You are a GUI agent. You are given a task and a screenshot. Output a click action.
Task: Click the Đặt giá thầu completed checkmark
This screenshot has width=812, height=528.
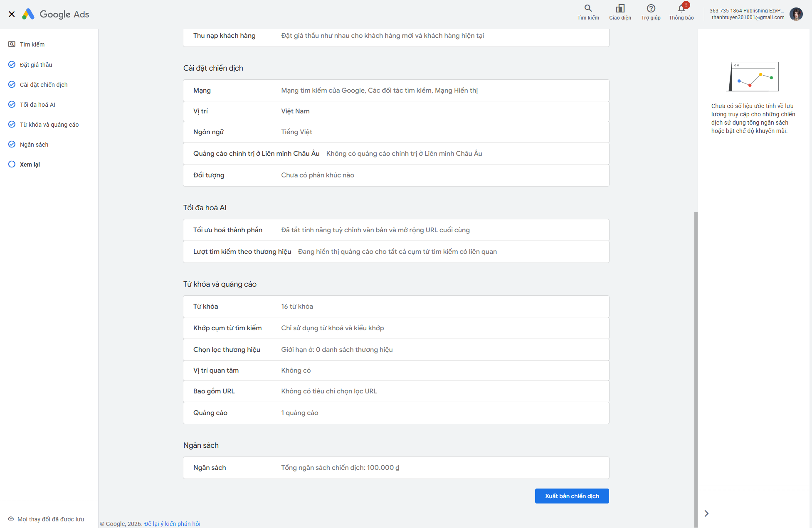(12, 64)
